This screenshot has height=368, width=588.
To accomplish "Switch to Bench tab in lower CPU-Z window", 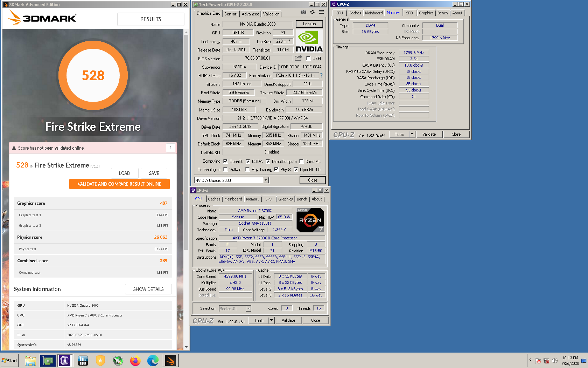I will 302,199.
